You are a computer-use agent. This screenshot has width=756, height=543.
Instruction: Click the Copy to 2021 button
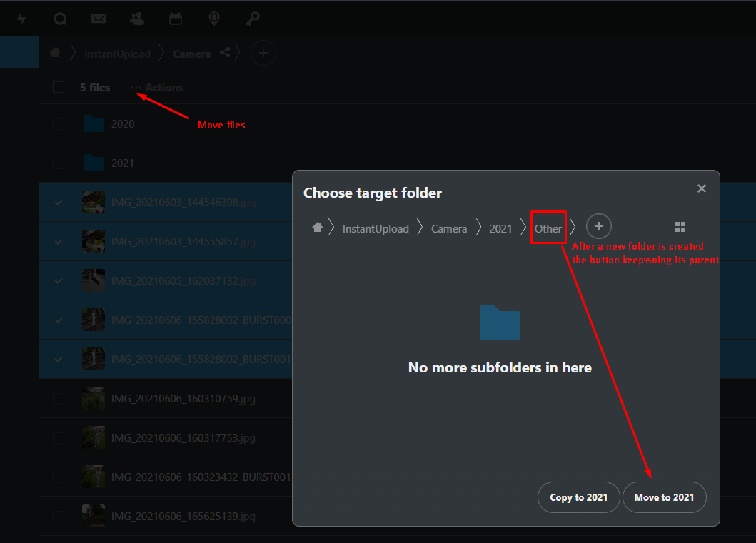[x=578, y=497]
